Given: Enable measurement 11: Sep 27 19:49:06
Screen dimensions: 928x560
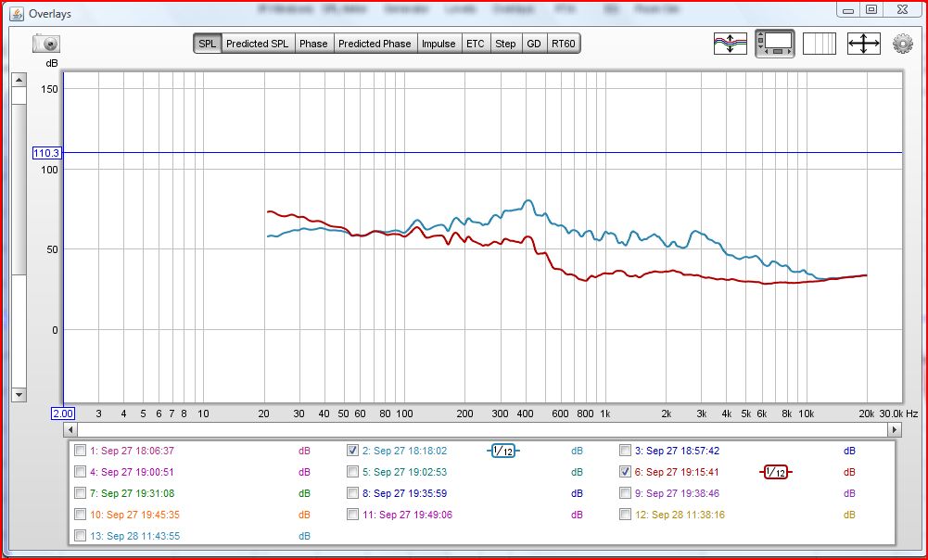Looking at the screenshot, I should click(x=352, y=515).
